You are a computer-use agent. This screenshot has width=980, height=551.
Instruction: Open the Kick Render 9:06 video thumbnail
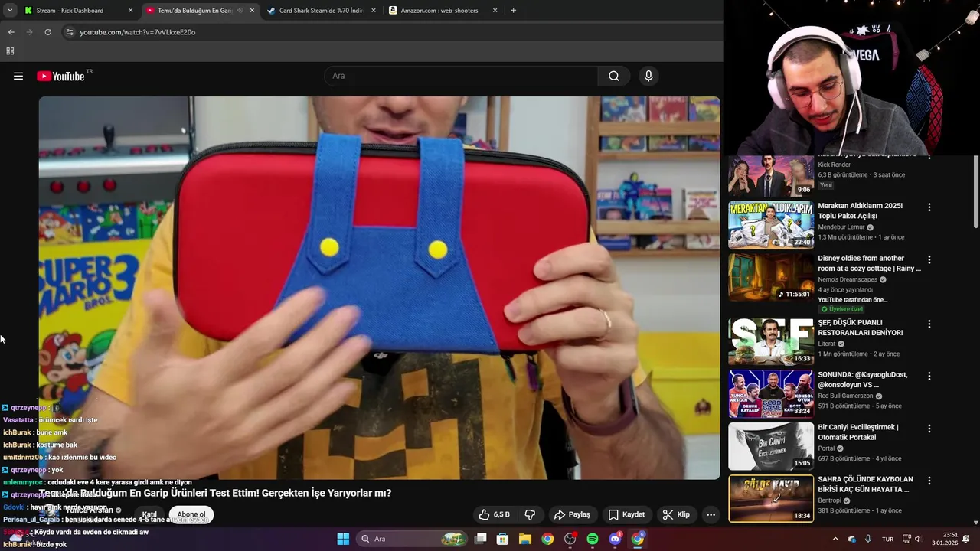[771, 176]
